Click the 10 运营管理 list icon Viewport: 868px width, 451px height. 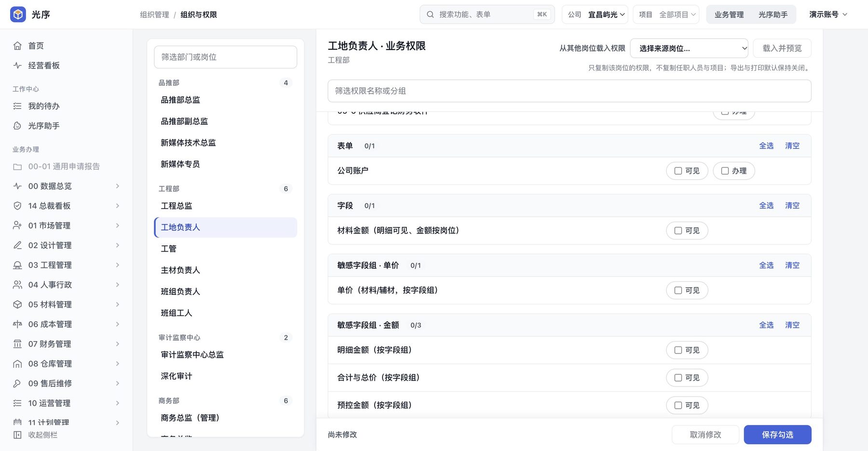pos(17,403)
